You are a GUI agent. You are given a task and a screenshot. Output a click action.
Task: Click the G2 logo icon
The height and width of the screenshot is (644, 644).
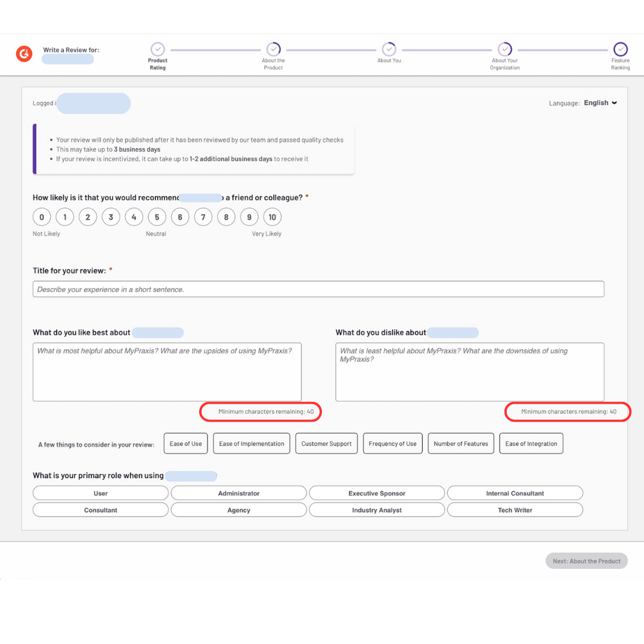(x=24, y=54)
